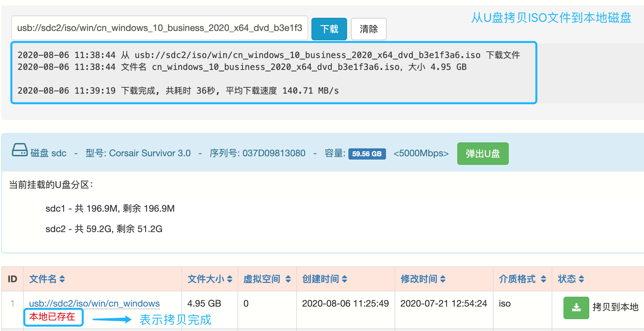
Task: Sort by 修改时间 using its sort arrows
Action: [x=443, y=279]
